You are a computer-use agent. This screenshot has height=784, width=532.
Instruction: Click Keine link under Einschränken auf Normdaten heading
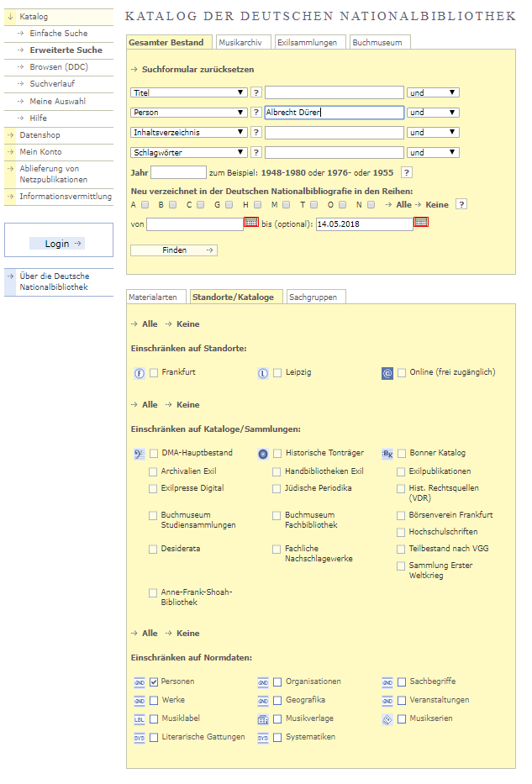pyautogui.click(x=188, y=634)
